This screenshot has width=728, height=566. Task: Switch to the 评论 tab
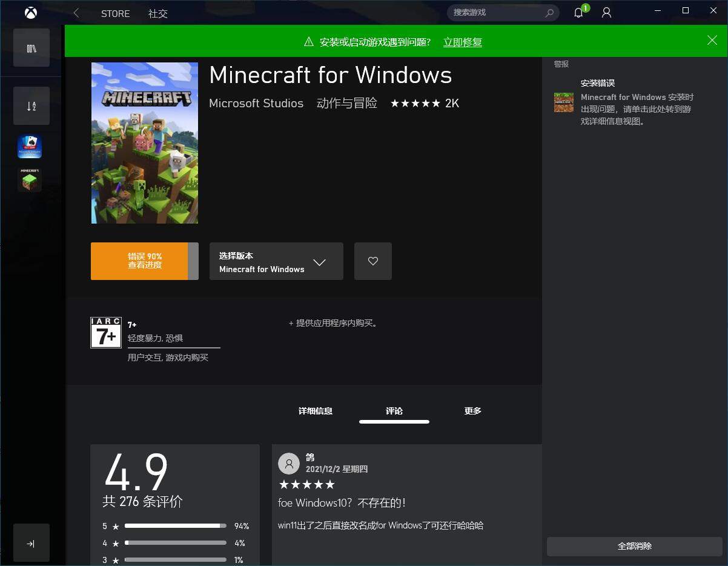tap(394, 411)
